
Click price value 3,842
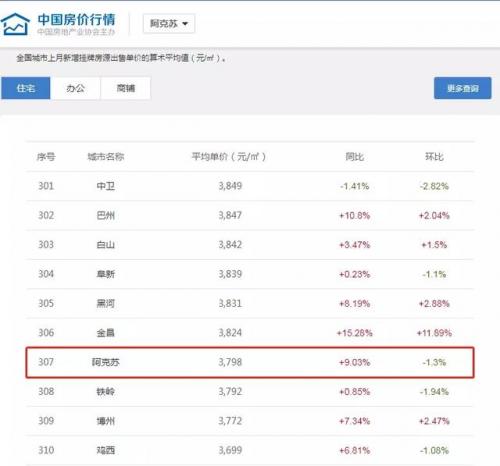[x=230, y=245]
